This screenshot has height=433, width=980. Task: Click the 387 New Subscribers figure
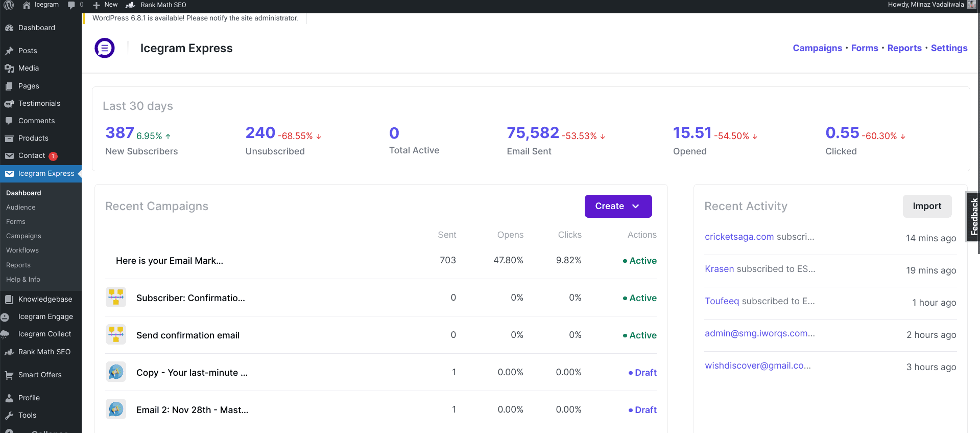pyautogui.click(x=119, y=133)
